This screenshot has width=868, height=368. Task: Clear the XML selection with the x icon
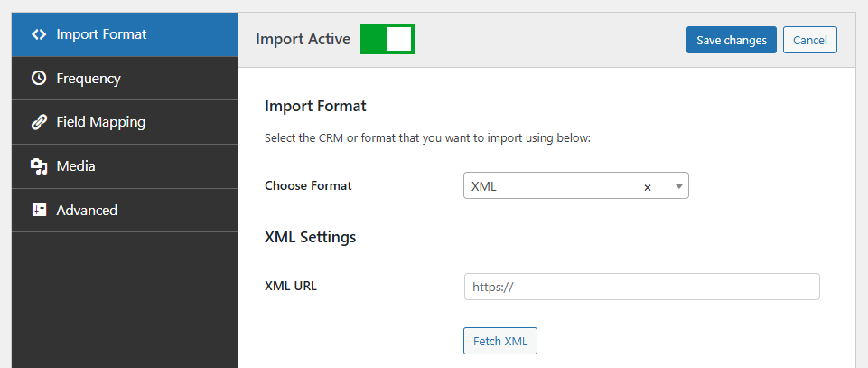(647, 187)
